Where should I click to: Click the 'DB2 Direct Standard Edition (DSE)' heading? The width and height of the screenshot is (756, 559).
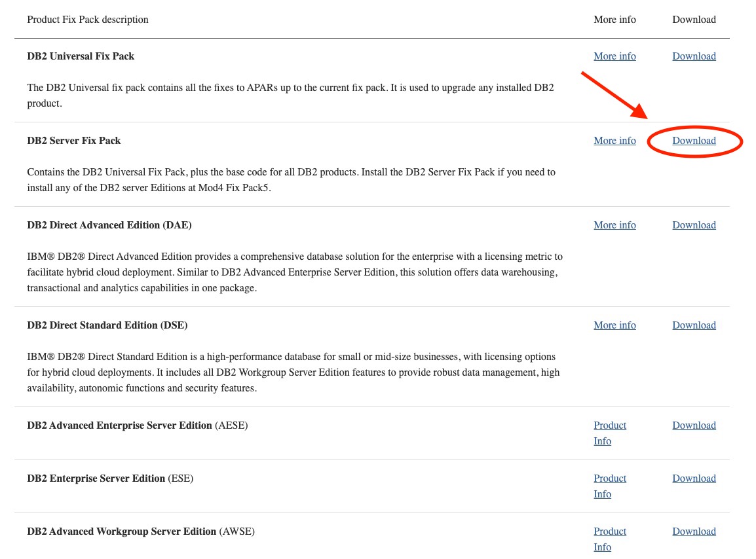[107, 325]
